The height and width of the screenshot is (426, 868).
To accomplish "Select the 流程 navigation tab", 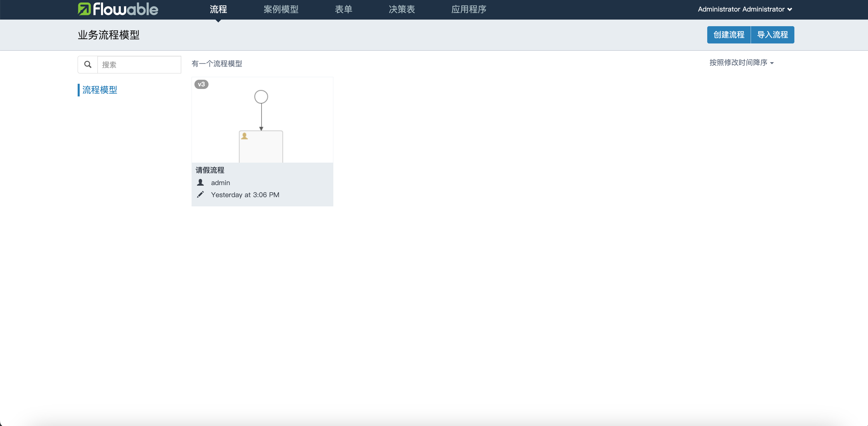I will coord(218,9).
